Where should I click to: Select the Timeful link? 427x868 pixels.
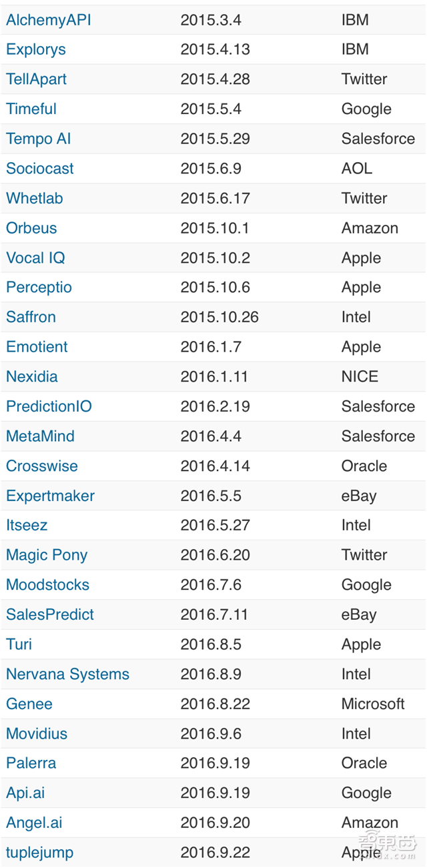31,109
